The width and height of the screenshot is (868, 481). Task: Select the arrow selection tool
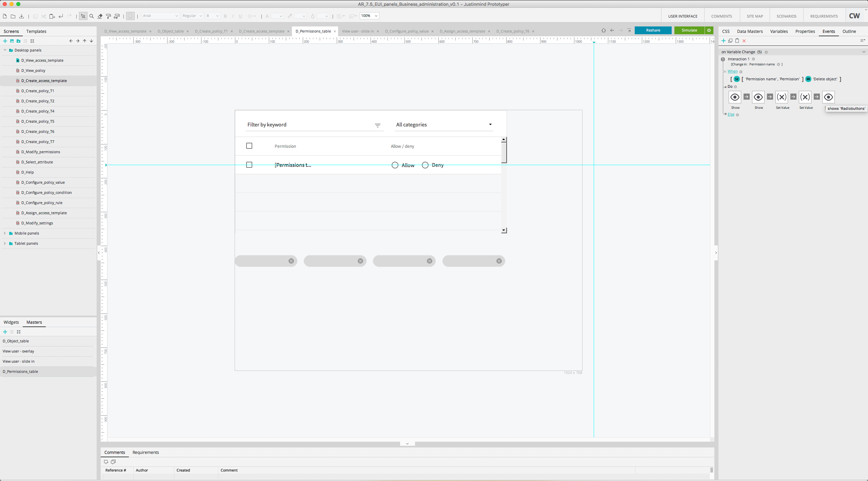(83, 16)
